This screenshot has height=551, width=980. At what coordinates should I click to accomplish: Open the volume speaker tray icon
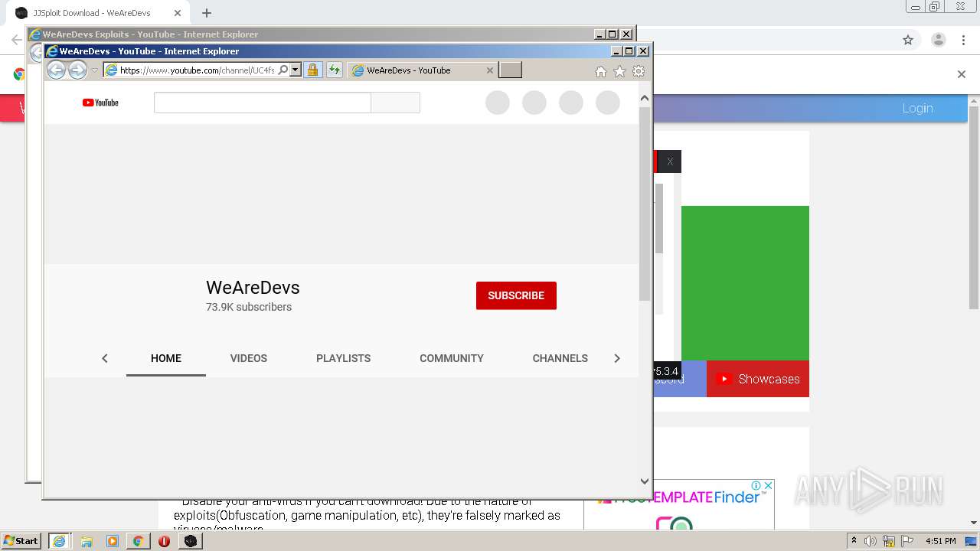pos(871,541)
